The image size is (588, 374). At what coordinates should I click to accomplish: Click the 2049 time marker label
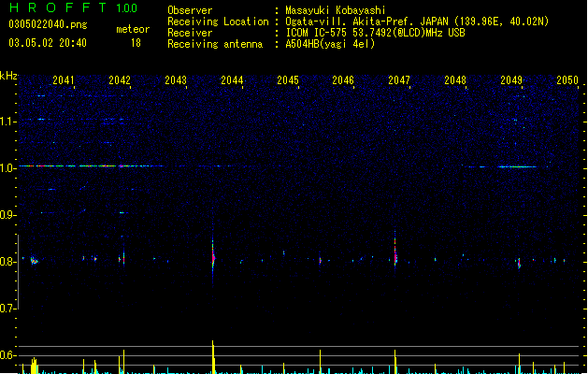511,79
